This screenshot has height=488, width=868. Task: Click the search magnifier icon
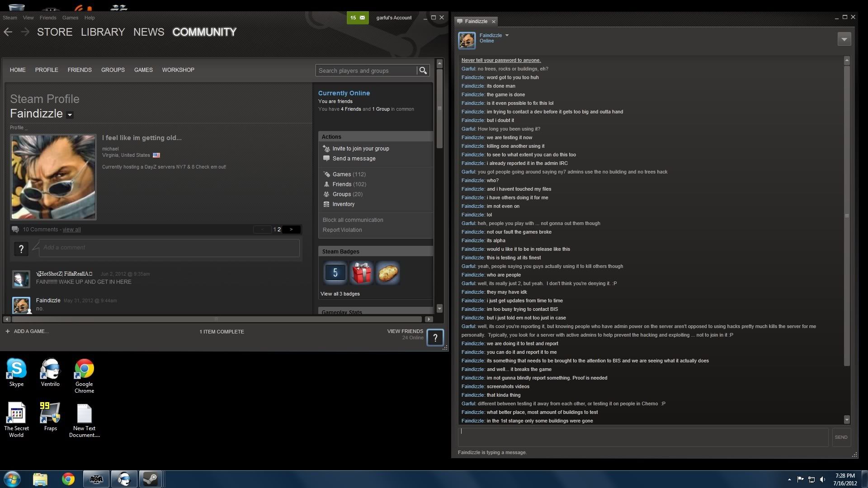click(x=423, y=70)
